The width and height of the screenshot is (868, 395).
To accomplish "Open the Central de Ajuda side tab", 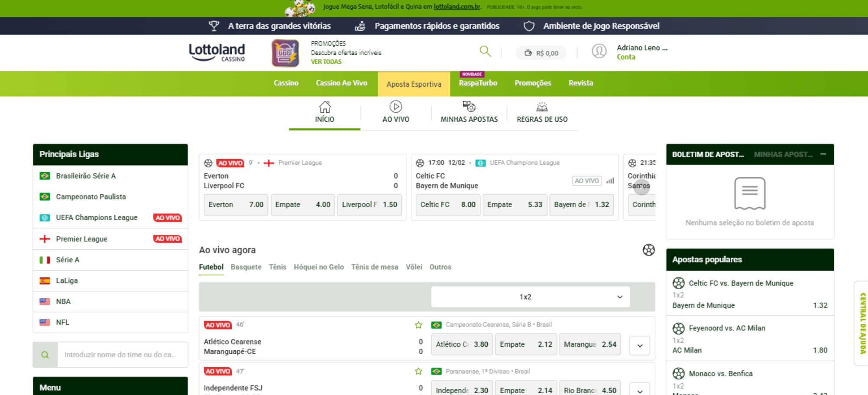I will click(862, 323).
